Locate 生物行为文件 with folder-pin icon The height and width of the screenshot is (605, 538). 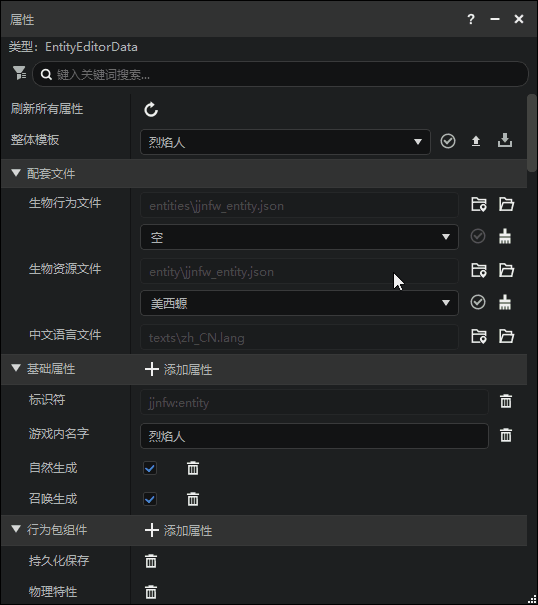pos(479,204)
